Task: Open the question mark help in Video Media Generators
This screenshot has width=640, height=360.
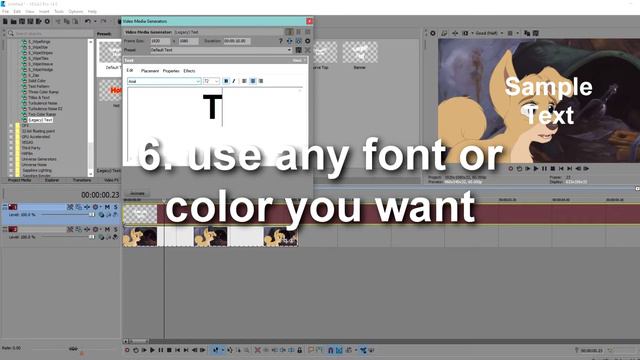Action: 280,41
